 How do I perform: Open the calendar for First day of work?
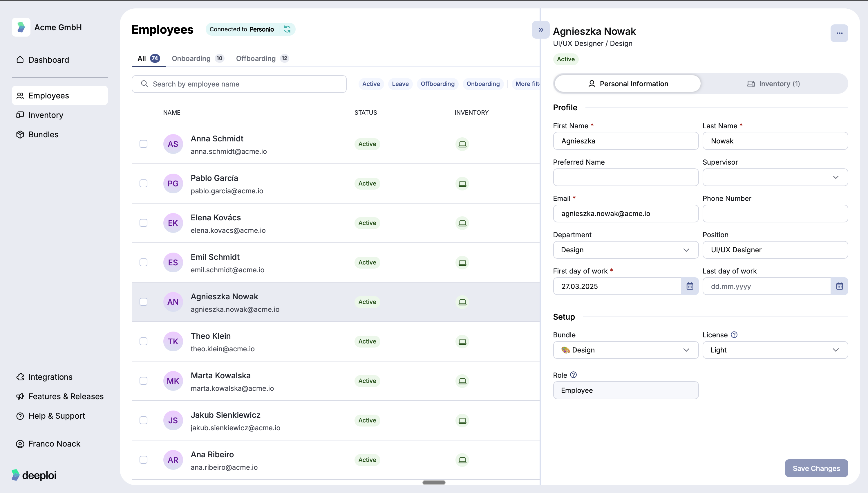pos(690,286)
